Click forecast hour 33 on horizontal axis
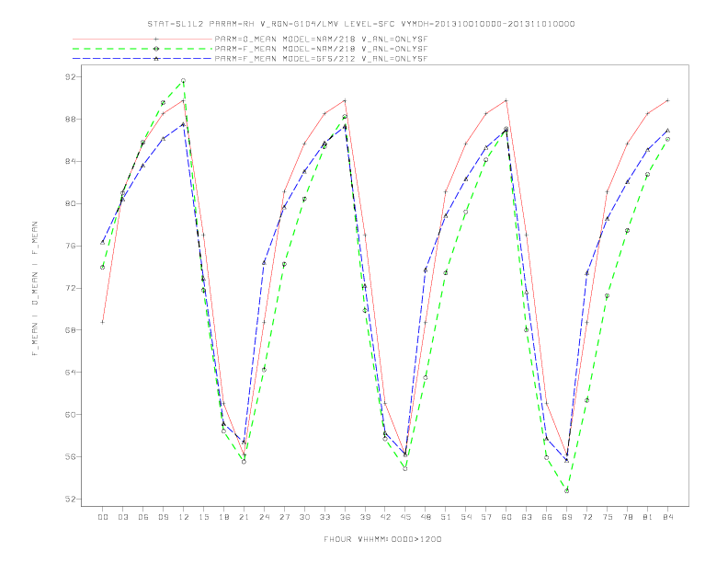Screen dimensions: 728x563 point(324,517)
